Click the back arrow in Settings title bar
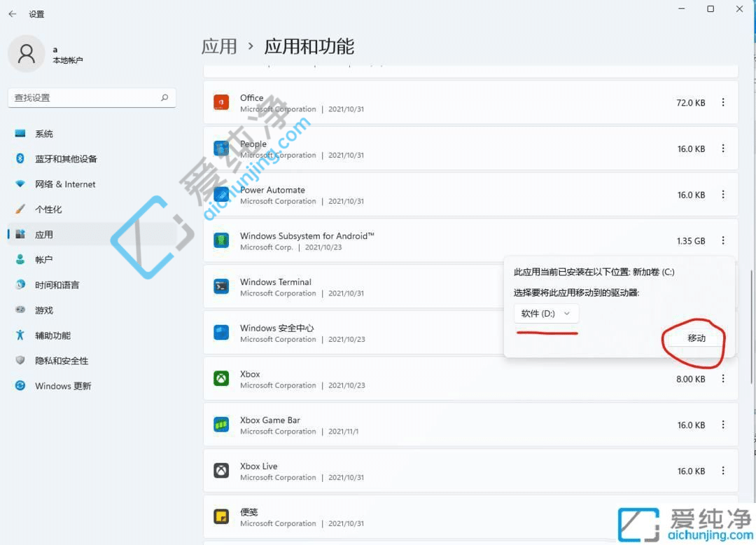756x545 pixels. (13, 14)
